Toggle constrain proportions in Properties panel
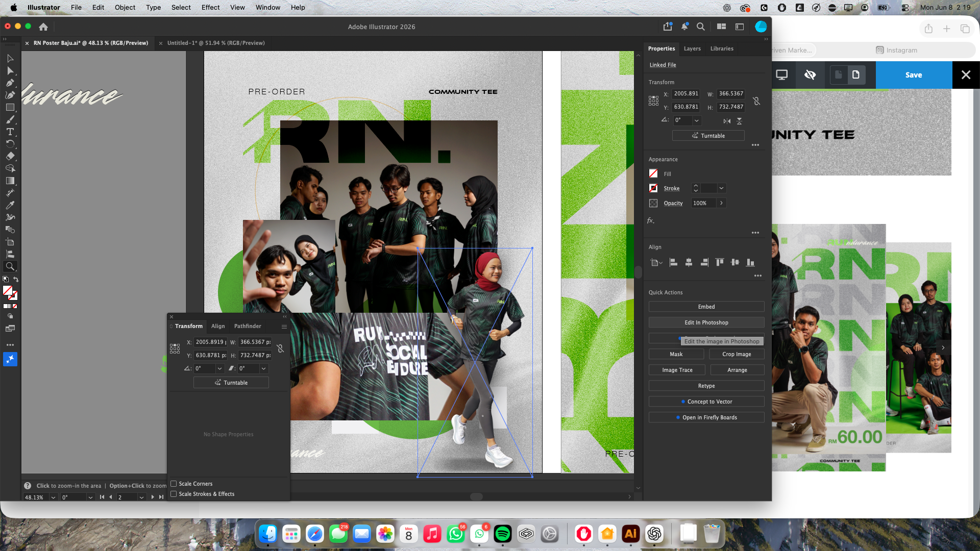Image resolution: width=980 pixels, height=551 pixels. pos(757,101)
